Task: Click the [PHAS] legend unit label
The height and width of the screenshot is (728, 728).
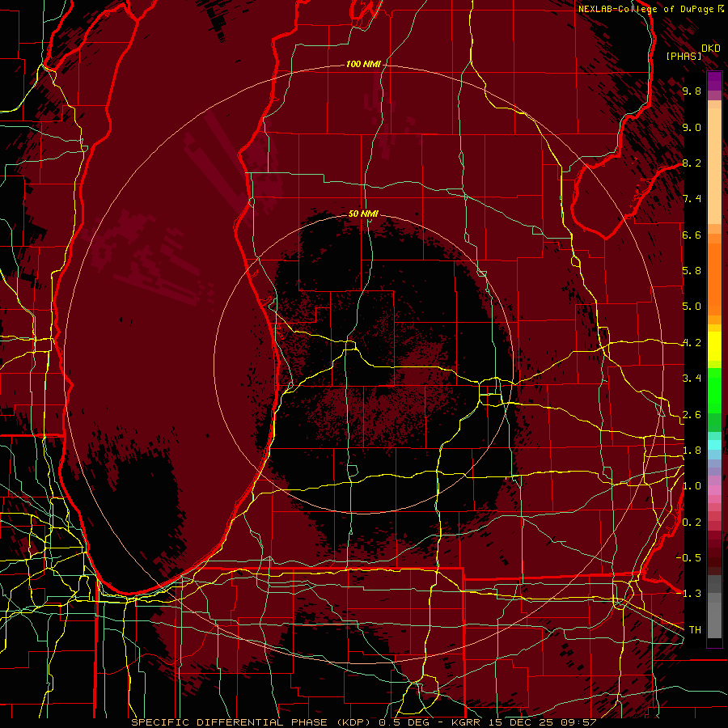Action: click(684, 56)
